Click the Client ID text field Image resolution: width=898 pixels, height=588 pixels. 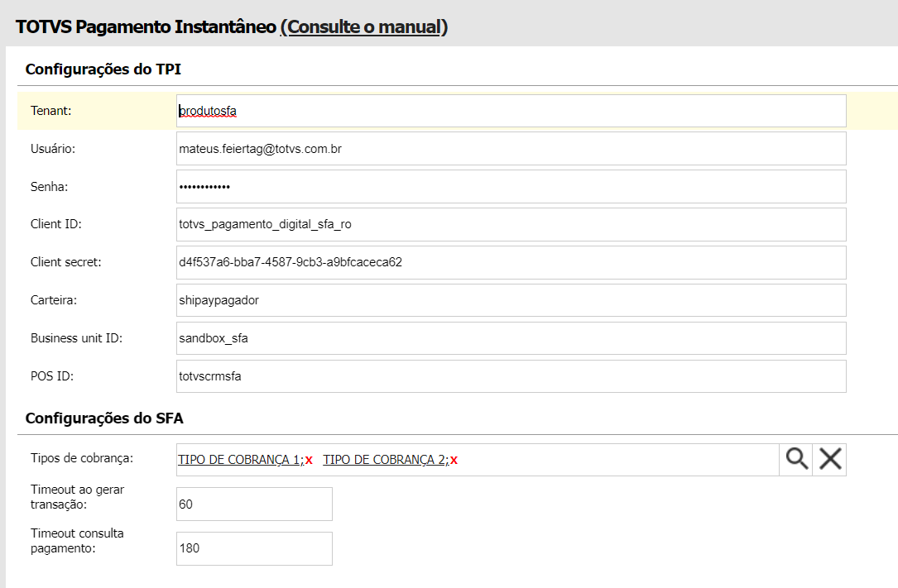(511, 224)
